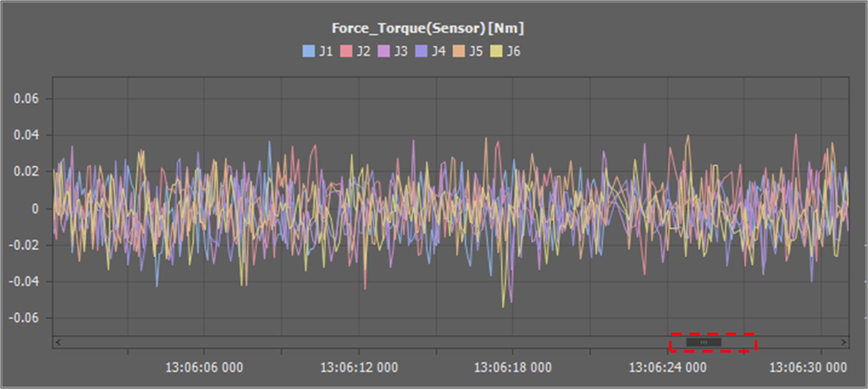The image size is (868, 389).
Task: Click the 0.06 Y-axis label
Action: click(x=26, y=99)
